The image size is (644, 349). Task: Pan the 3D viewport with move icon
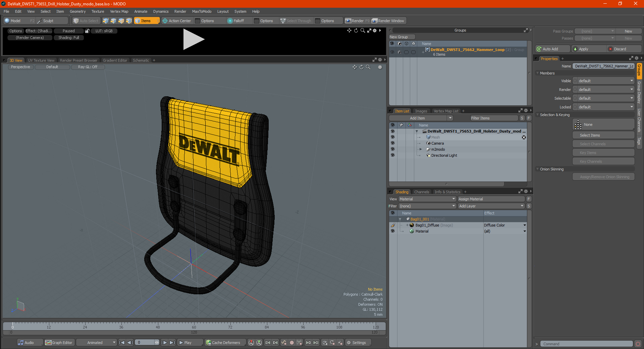click(x=355, y=67)
